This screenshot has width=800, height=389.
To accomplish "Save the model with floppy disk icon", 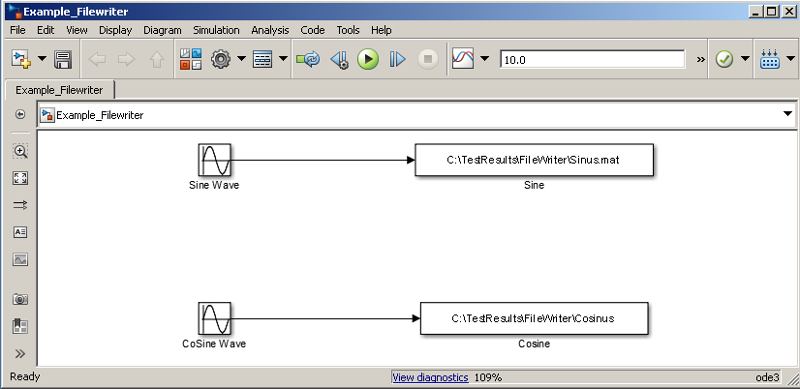I will point(63,60).
